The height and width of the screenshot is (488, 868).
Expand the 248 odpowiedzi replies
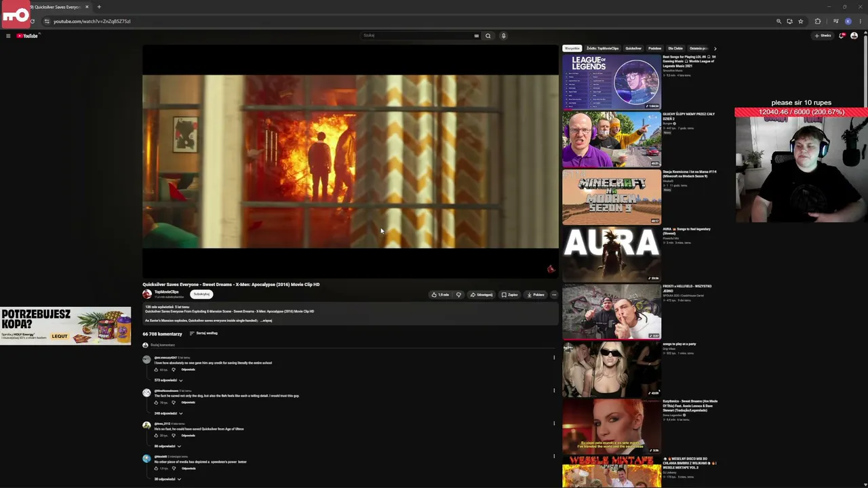pyautogui.click(x=168, y=413)
